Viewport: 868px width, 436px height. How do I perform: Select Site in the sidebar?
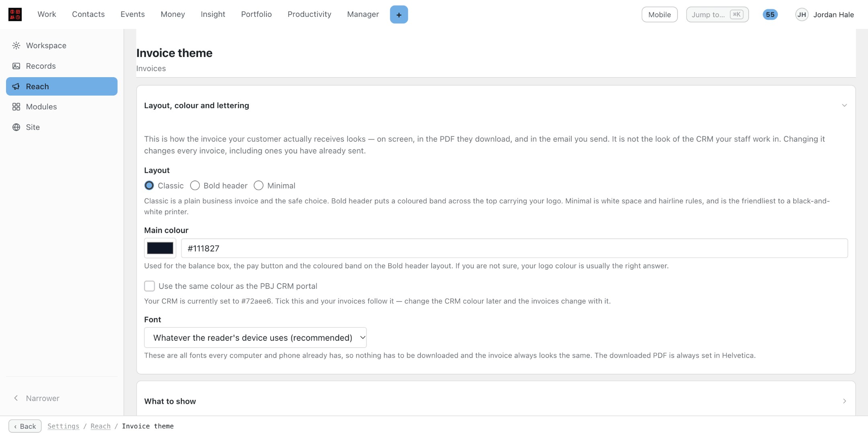tap(61, 127)
